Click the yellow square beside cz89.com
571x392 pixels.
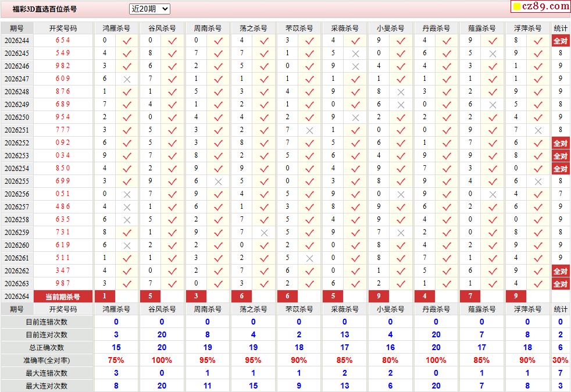click(517, 6)
